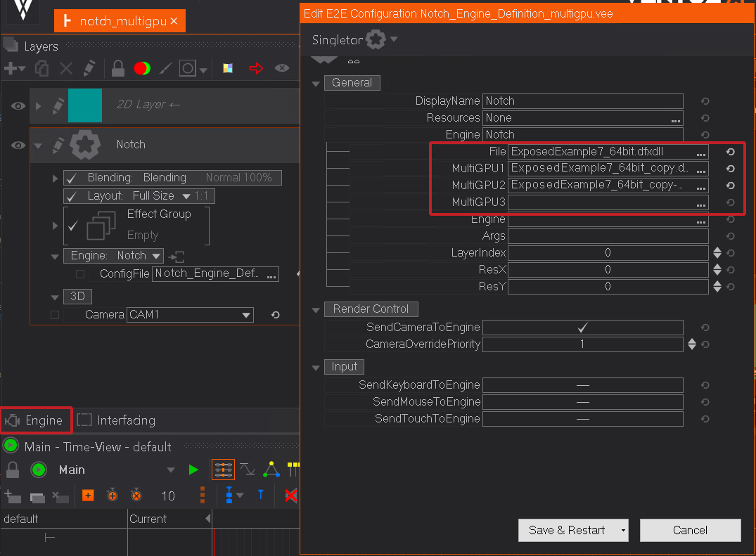Reset the File field with revert icon
Screen dimensions: 756x556
(731, 152)
